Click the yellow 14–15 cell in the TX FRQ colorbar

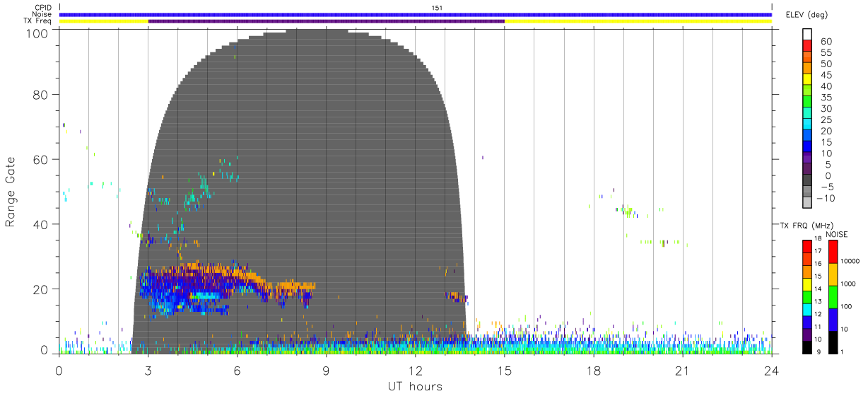pos(807,284)
